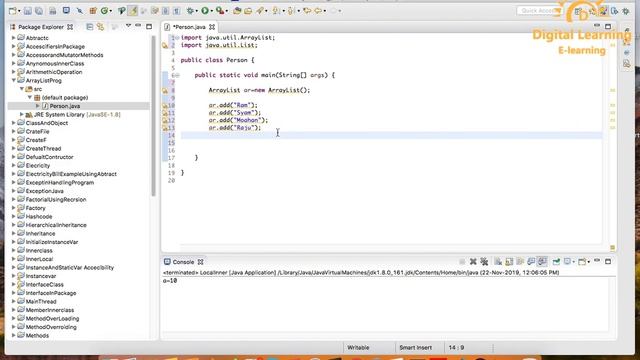Click the 14 : 9 cursor position status
640x360 pixels.
click(x=456, y=348)
